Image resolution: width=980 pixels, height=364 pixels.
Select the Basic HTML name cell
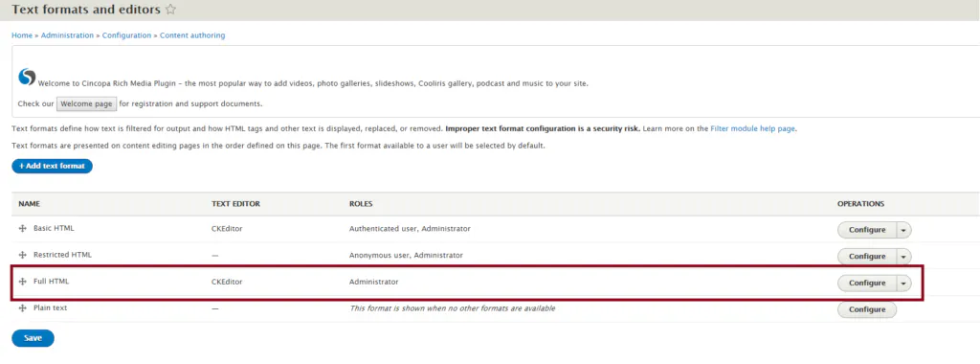[x=54, y=229]
